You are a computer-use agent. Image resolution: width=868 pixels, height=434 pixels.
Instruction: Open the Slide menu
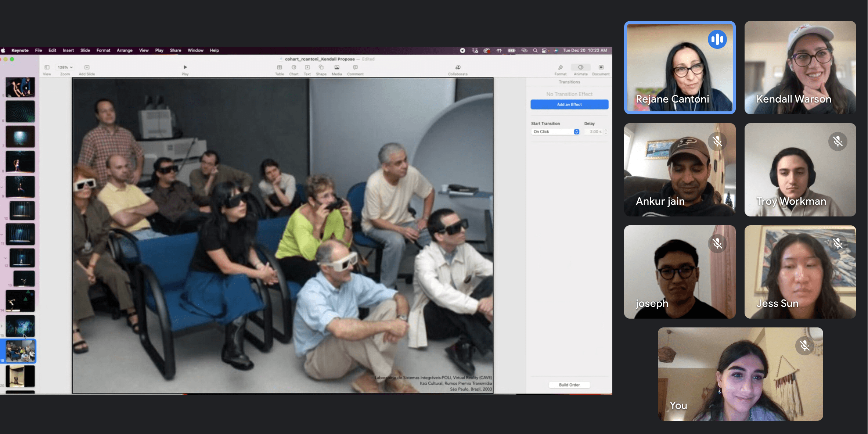point(85,50)
